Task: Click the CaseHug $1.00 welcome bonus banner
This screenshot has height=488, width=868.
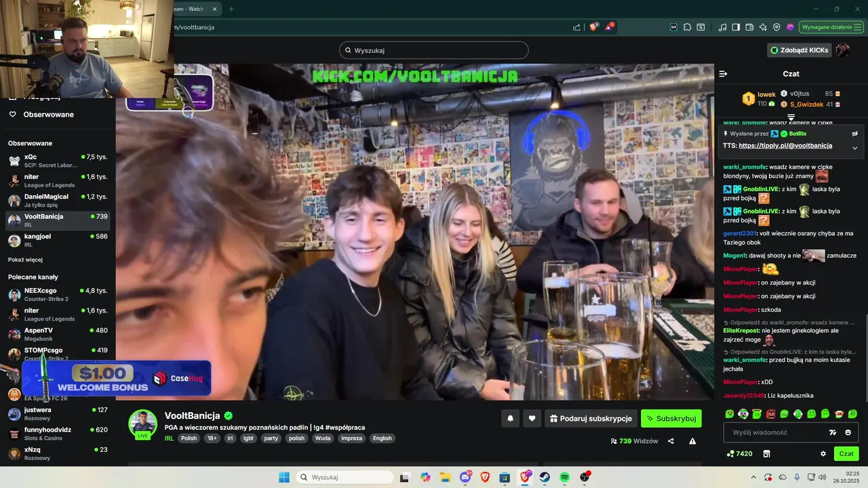Action: pyautogui.click(x=117, y=378)
